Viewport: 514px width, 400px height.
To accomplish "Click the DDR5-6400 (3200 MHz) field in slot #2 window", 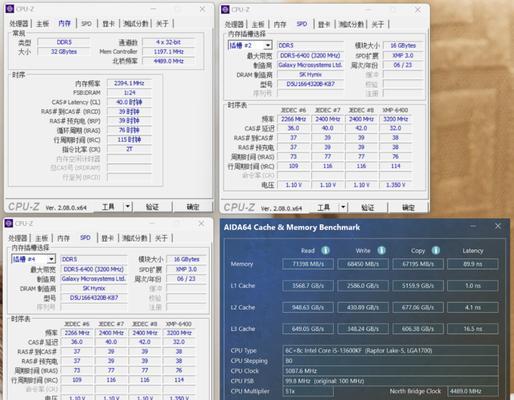I will pos(310,55).
